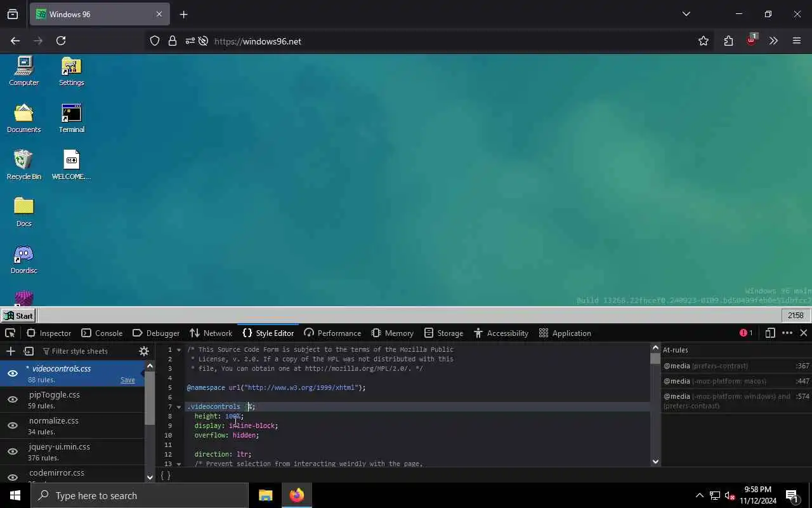Focus the Filter style sheets field
Image resolution: width=812 pixels, height=508 pixels.
87,351
